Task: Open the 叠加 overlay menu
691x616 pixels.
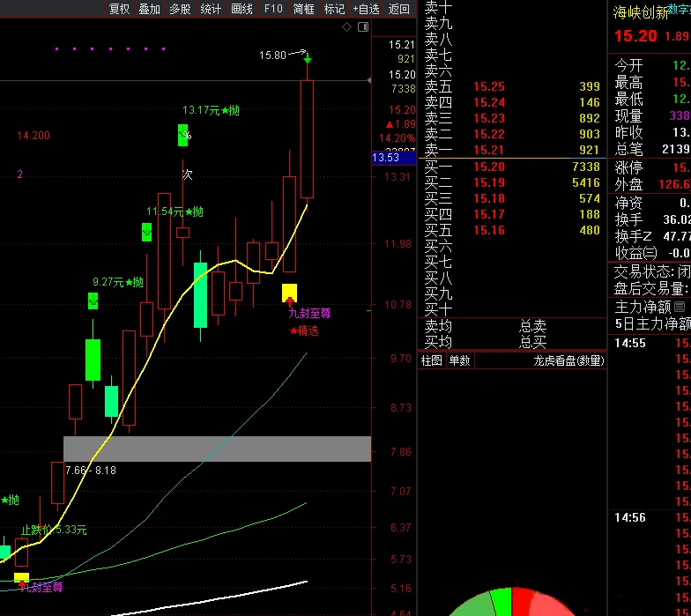Action: pos(150,9)
